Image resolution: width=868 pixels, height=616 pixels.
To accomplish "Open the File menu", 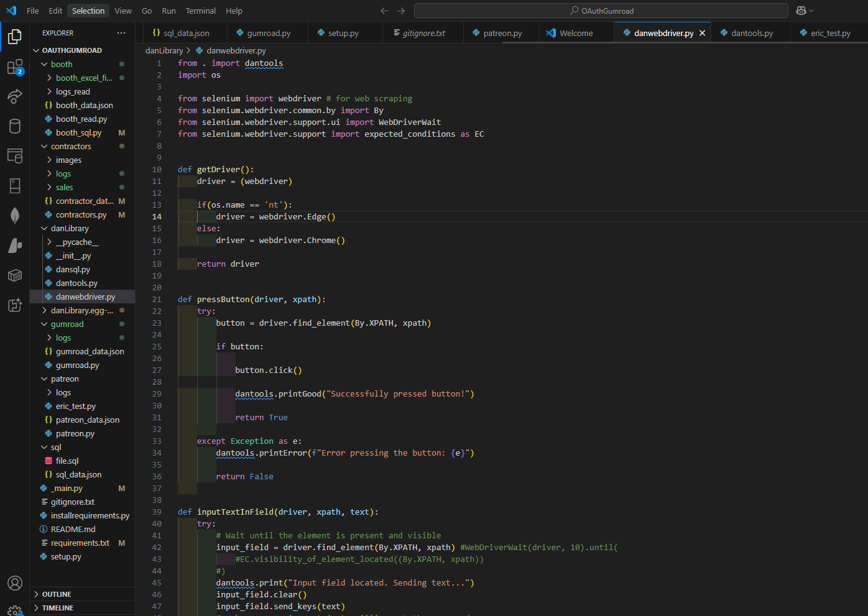I will (x=33, y=11).
